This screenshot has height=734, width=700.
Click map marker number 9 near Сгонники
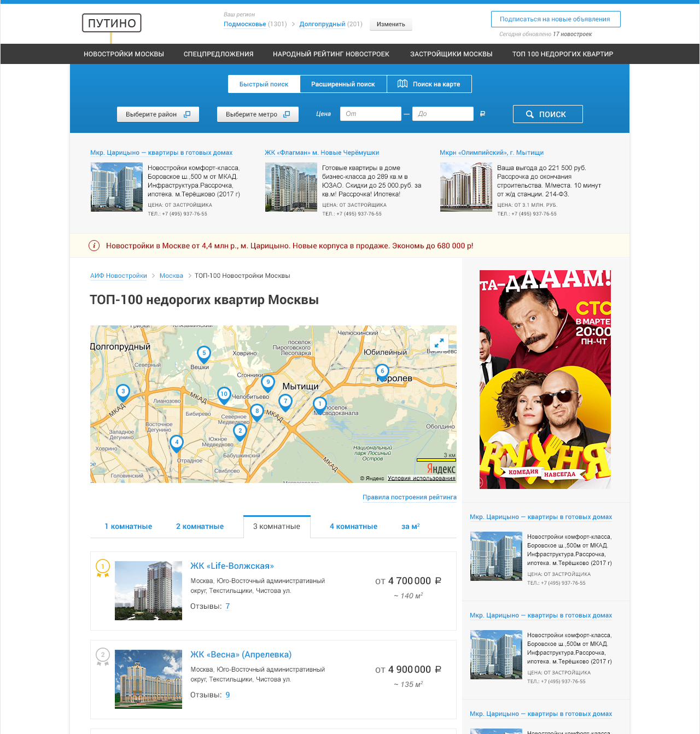[268, 382]
